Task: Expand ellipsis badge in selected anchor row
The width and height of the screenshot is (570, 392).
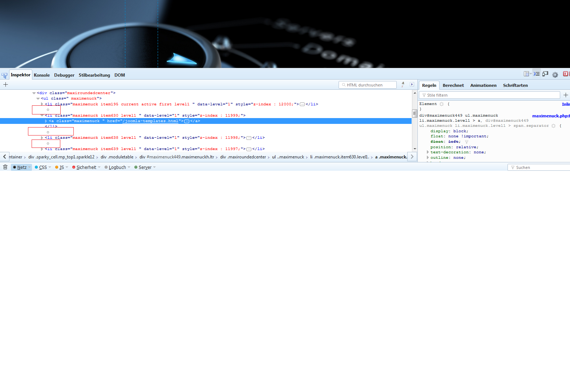Action: pos(187,121)
